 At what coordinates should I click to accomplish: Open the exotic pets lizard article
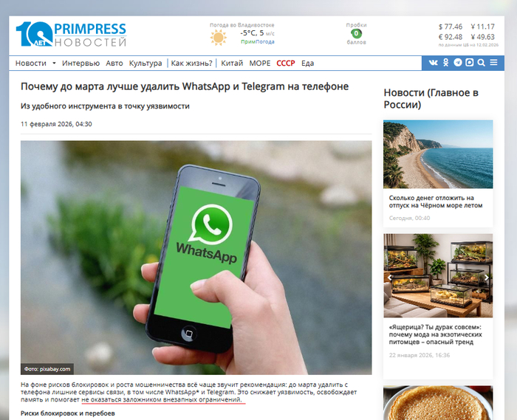point(435,334)
